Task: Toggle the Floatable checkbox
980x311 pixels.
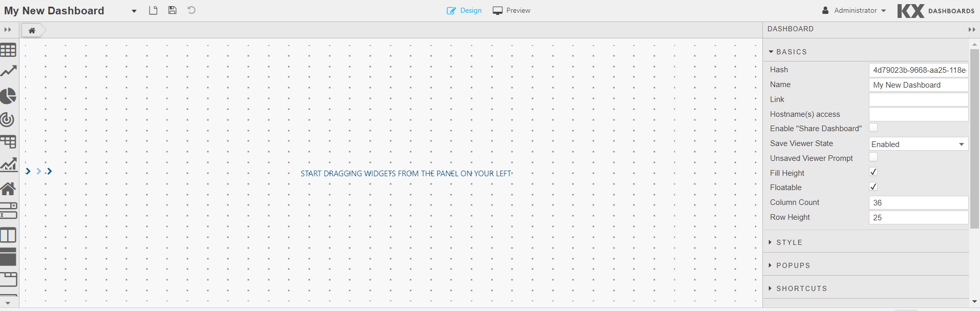Action: (874, 187)
